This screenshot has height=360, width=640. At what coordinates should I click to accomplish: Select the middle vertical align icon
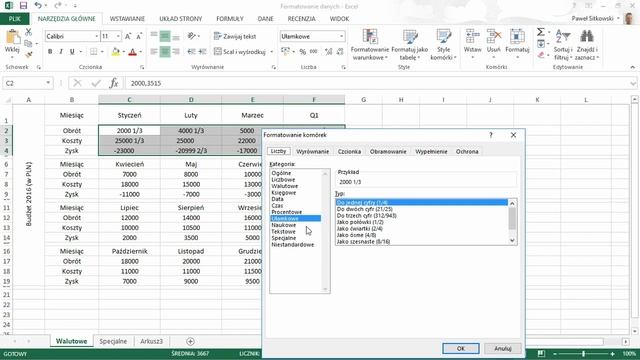165,36
